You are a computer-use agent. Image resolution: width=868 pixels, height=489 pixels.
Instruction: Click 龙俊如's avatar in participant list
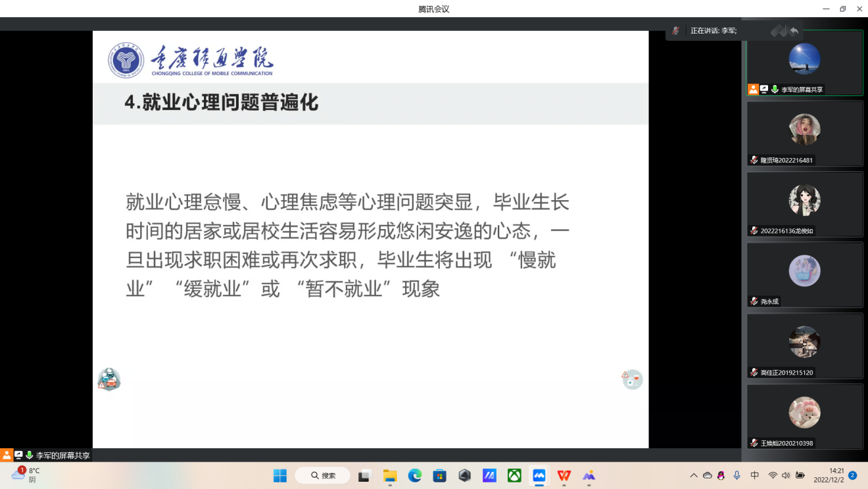[x=804, y=200]
